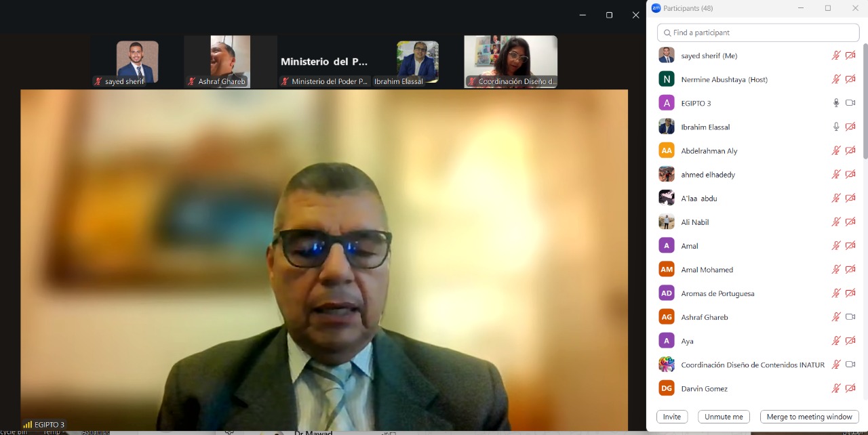Click microphone icon next to EGIPTO 3
The height and width of the screenshot is (435, 868).
pos(836,103)
